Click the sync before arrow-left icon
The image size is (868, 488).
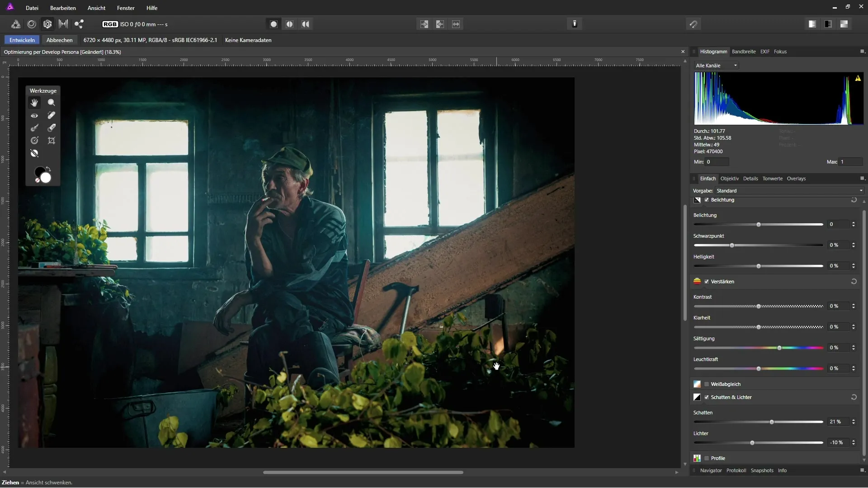pos(440,24)
